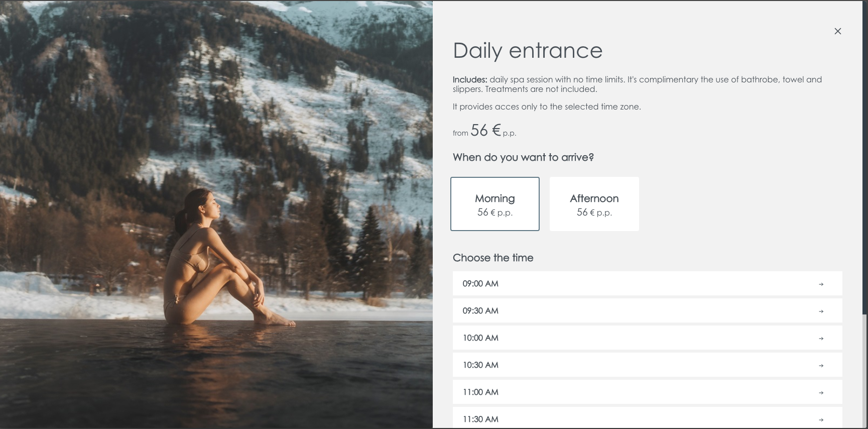Click the panel's vertical scrollbar
Screen dimensions: 868x429
coord(864,371)
